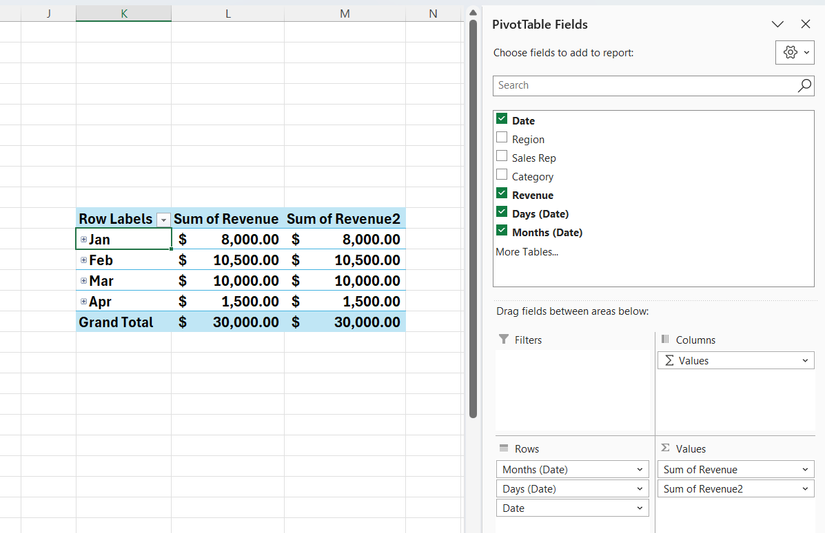
Task: Open the task pane options chevron
Action: [777, 24]
